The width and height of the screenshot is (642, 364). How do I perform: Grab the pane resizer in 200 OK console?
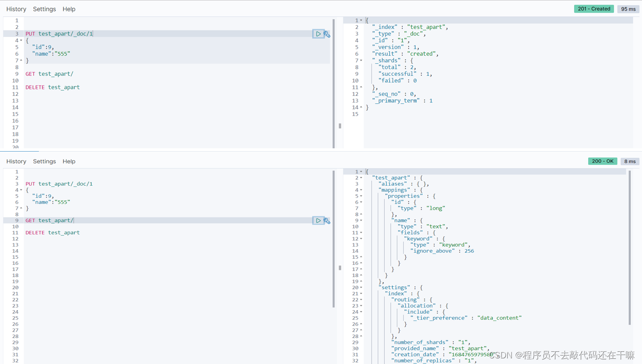pyautogui.click(x=340, y=268)
